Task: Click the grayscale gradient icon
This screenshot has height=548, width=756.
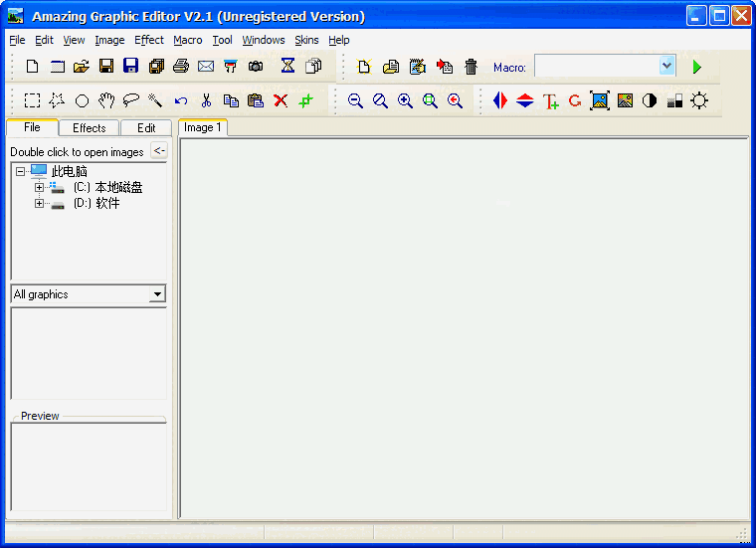Action: (x=674, y=100)
